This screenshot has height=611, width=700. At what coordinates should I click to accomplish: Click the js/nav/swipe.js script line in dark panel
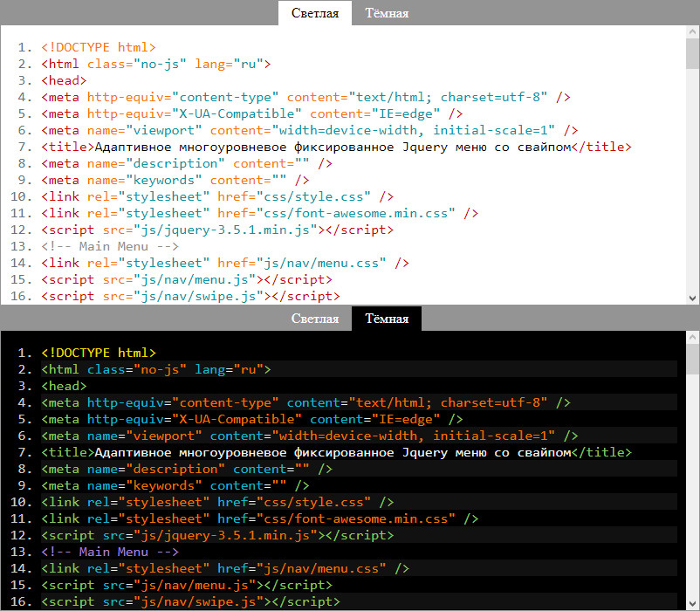coord(190,601)
